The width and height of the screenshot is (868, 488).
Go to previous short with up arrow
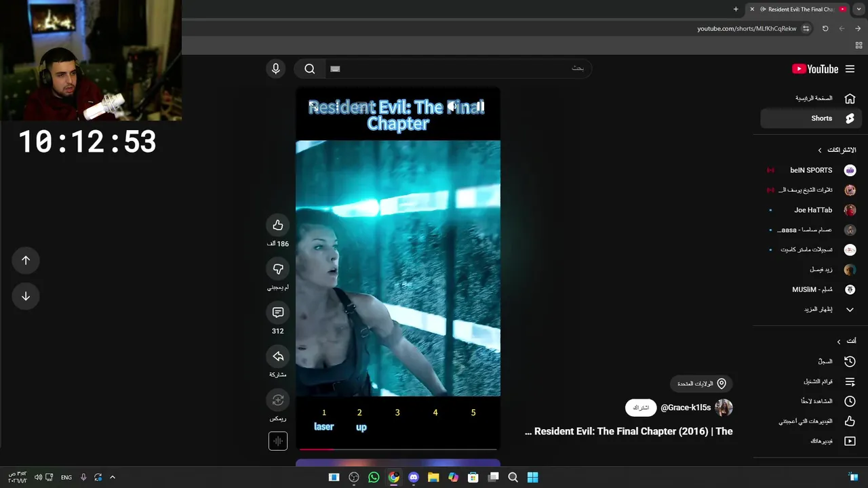(26, 260)
